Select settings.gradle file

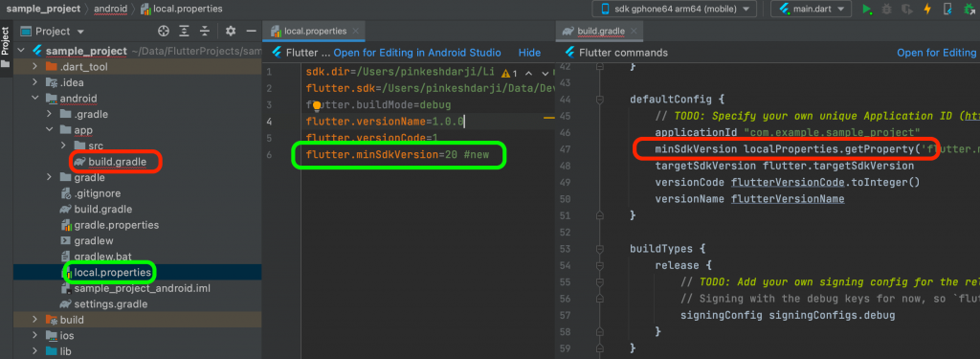point(111,304)
